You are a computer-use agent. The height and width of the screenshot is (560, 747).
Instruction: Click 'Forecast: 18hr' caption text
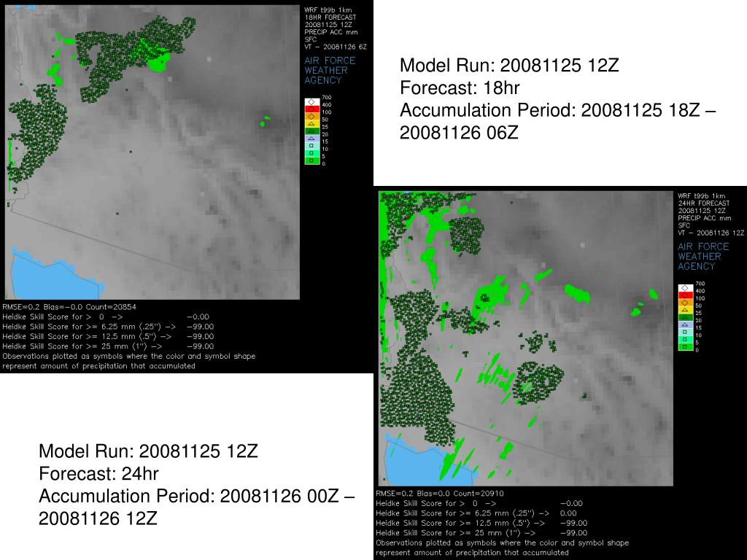[x=460, y=87]
